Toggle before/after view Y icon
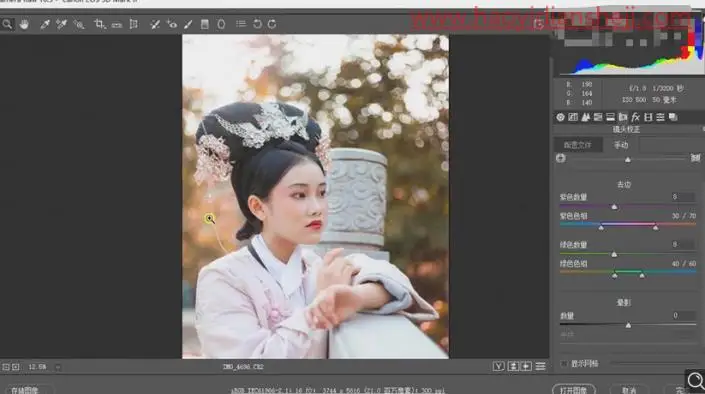Viewport: 705px width, 394px height. 499,367
